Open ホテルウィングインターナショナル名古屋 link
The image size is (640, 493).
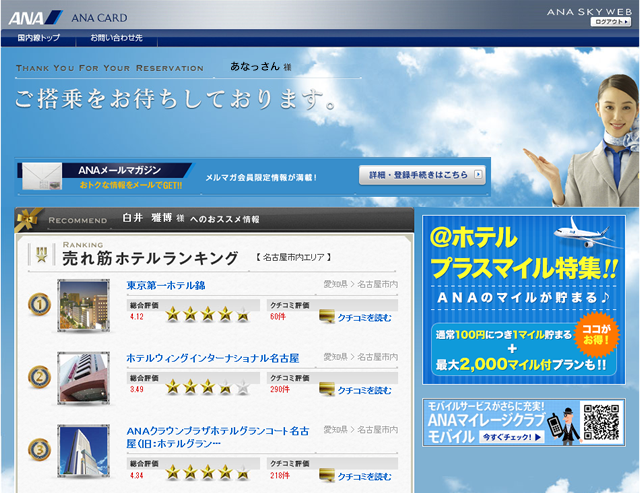pyautogui.click(x=213, y=358)
